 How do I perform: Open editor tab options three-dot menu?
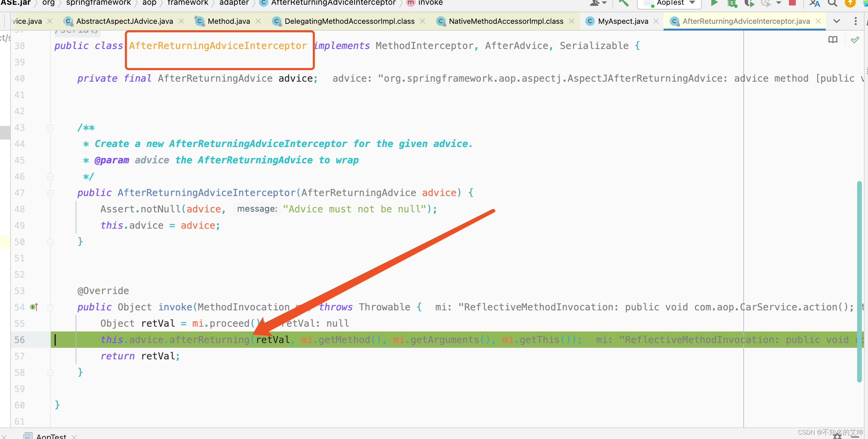855,21
